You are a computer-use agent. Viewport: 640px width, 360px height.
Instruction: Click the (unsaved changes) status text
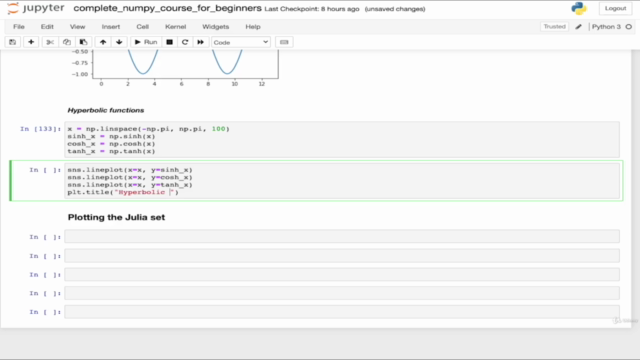395,9
